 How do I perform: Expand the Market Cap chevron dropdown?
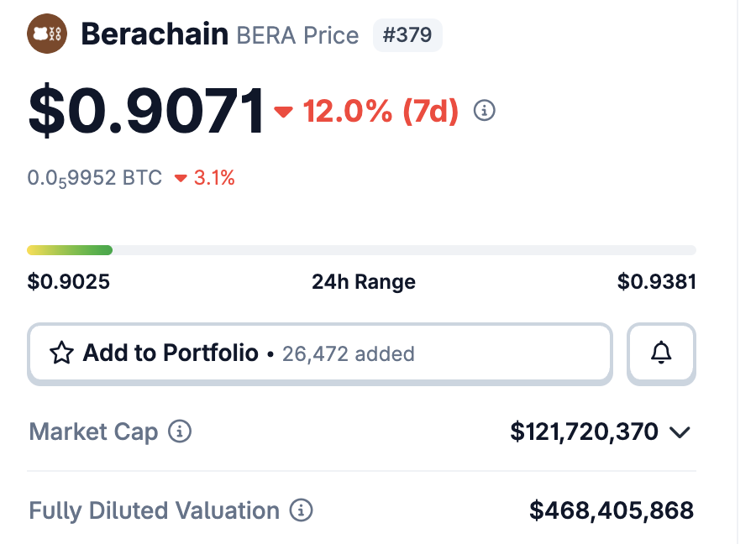click(x=680, y=432)
